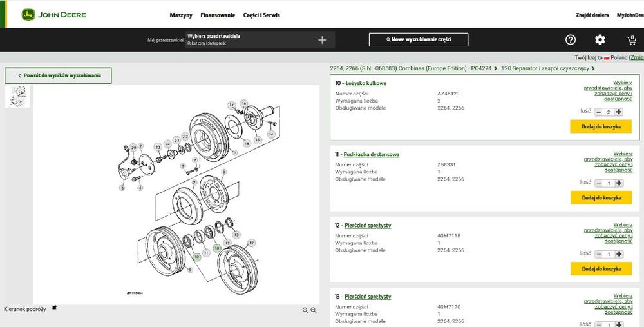Viewport: 644px width, 327px height.
Task: Click Nowe wyszukiwanie części button
Action: point(419,39)
